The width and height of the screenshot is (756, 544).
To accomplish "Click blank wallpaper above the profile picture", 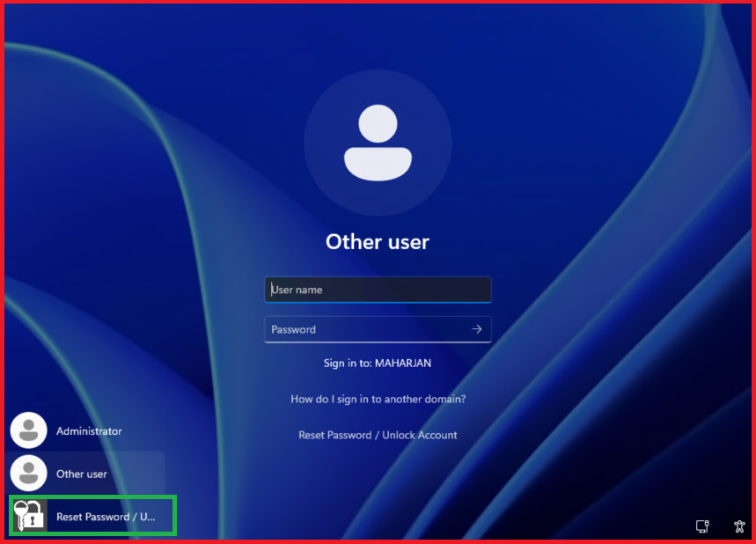I will pos(378,35).
